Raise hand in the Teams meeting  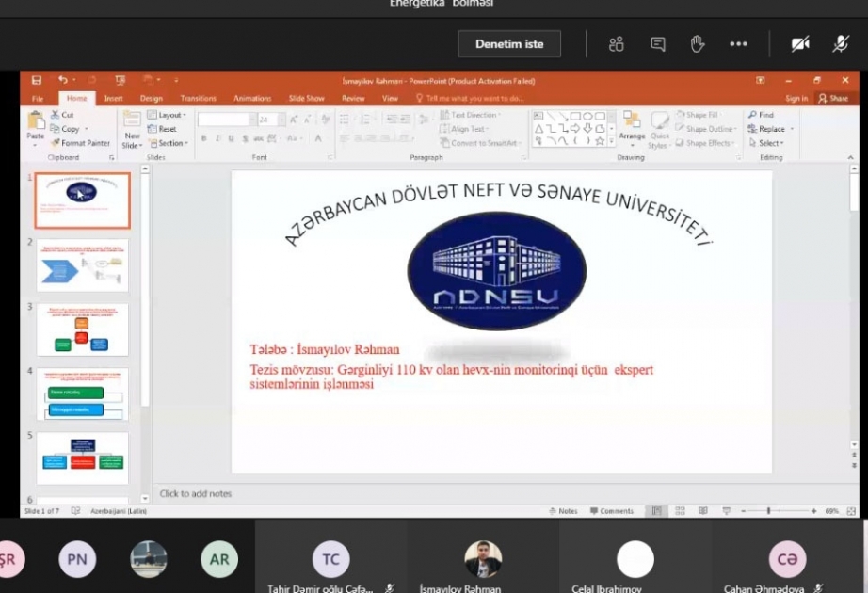pyautogui.click(x=698, y=43)
